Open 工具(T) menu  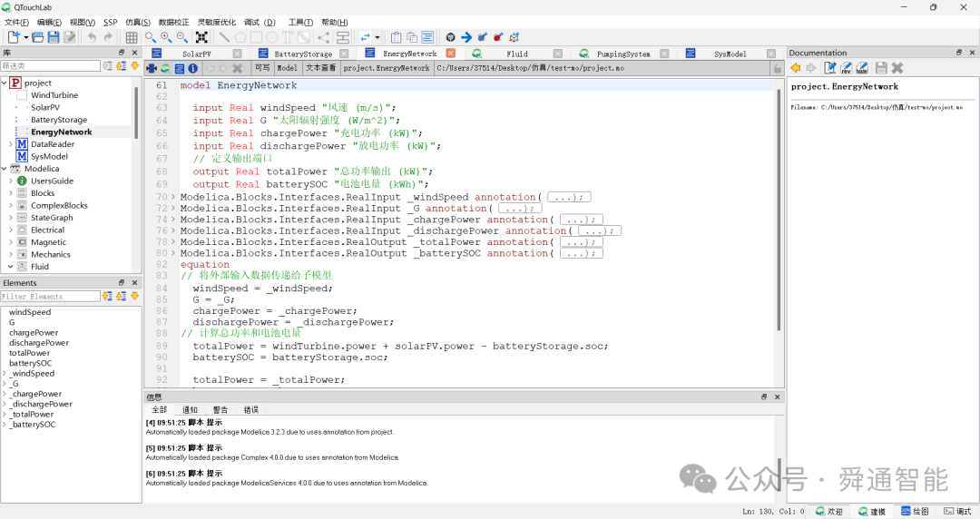click(300, 23)
